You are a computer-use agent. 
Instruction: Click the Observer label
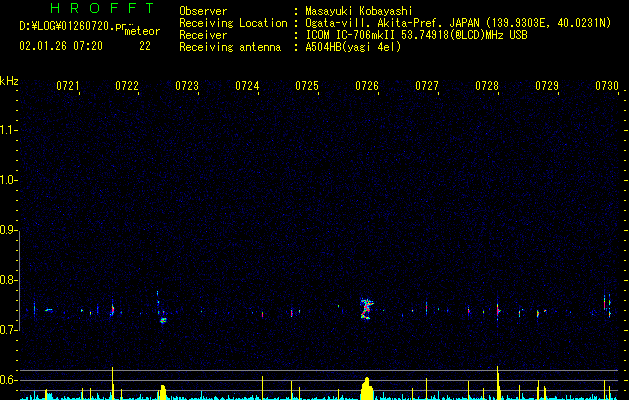coord(203,11)
